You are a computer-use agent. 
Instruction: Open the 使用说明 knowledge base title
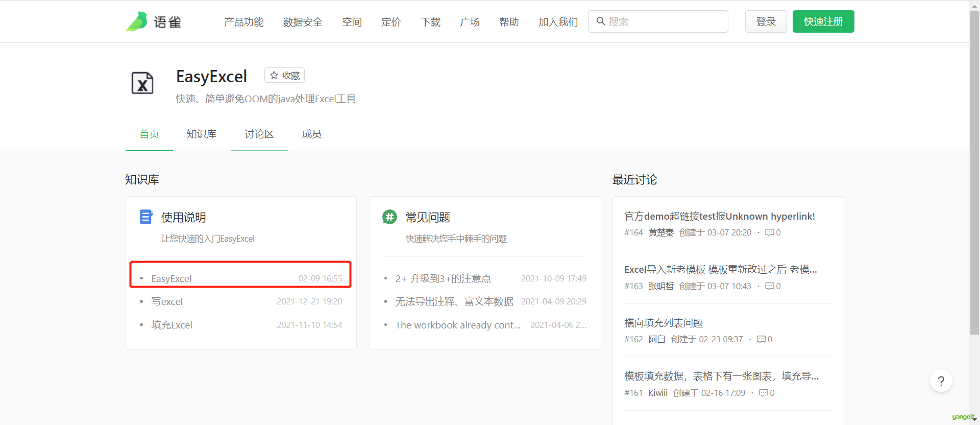click(x=184, y=217)
